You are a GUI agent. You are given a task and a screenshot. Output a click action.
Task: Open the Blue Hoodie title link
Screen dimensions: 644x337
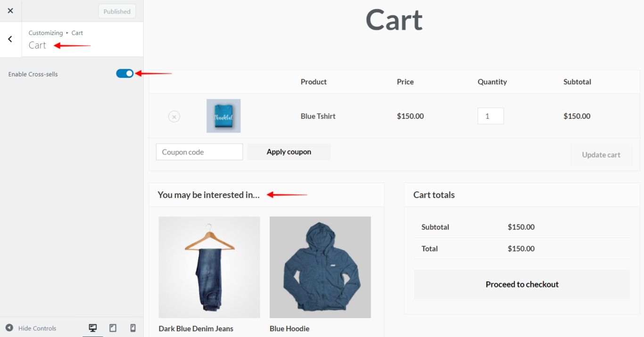click(x=289, y=329)
